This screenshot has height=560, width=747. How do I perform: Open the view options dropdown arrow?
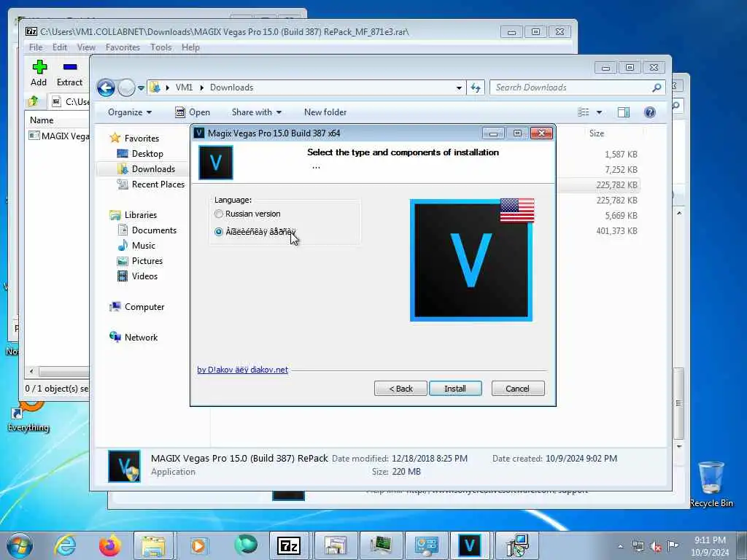600,112
